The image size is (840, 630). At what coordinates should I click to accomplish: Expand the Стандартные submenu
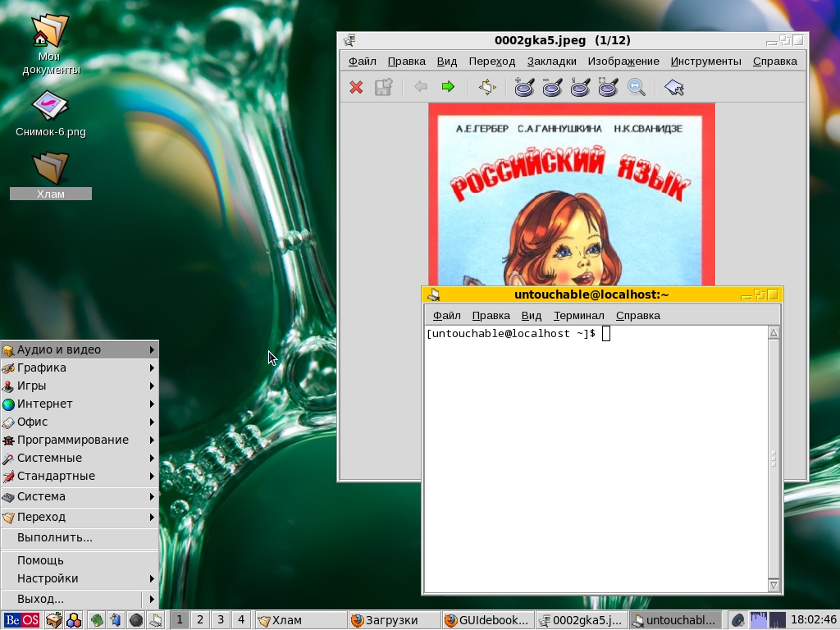[80, 477]
